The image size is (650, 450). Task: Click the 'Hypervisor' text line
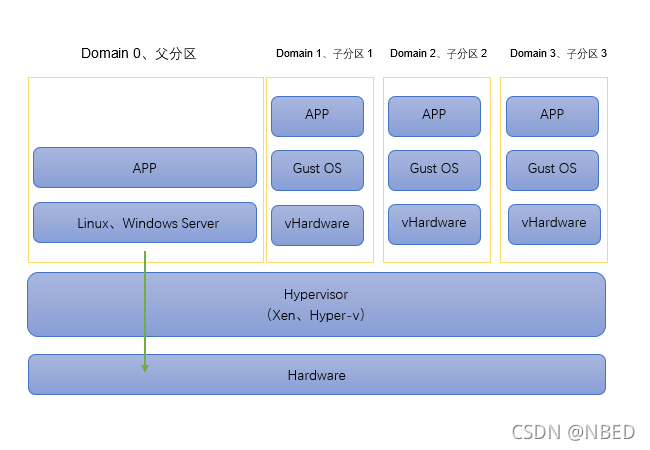click(x=316, y=295)
